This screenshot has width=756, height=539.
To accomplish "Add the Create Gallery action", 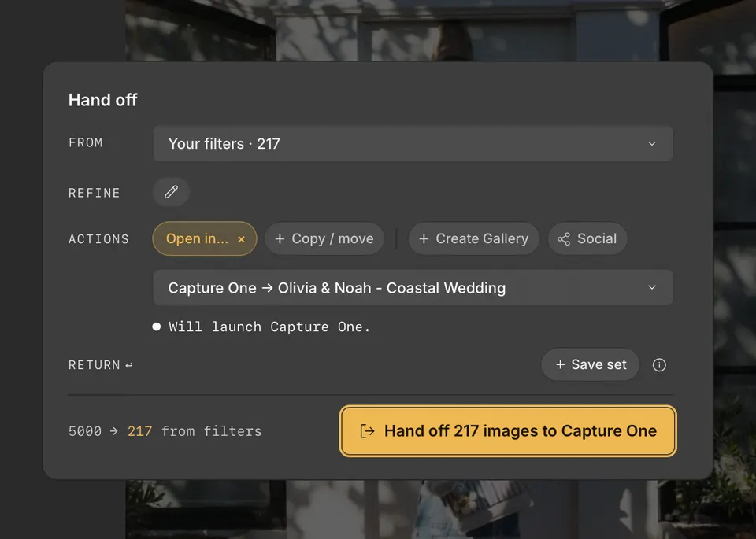I will (x=473, y=238).
